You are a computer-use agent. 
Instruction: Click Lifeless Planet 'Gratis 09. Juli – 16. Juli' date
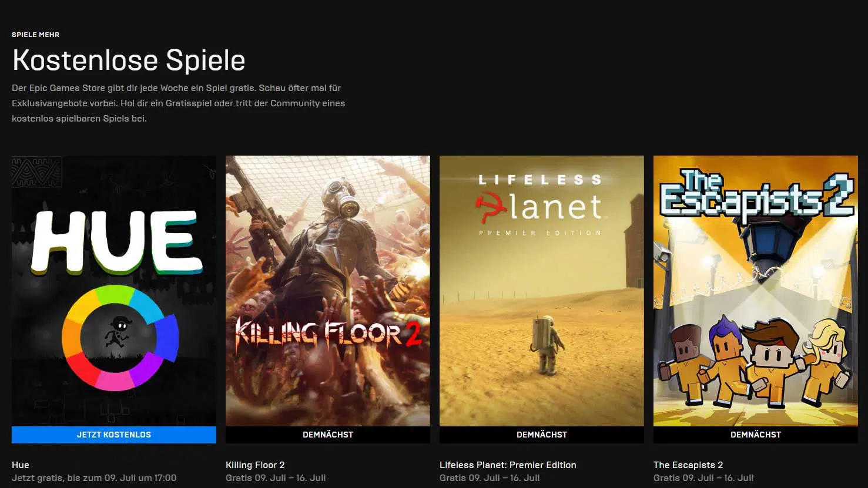(x=490, y=478)
